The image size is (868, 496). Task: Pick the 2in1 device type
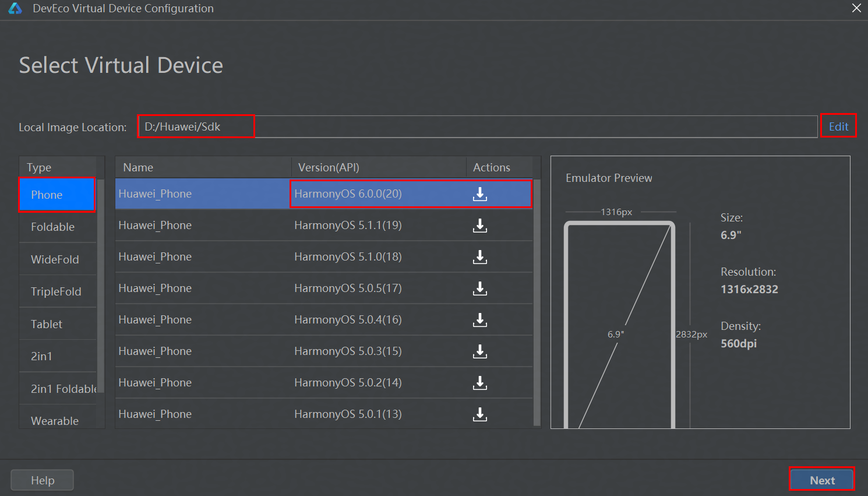[58, 356]
